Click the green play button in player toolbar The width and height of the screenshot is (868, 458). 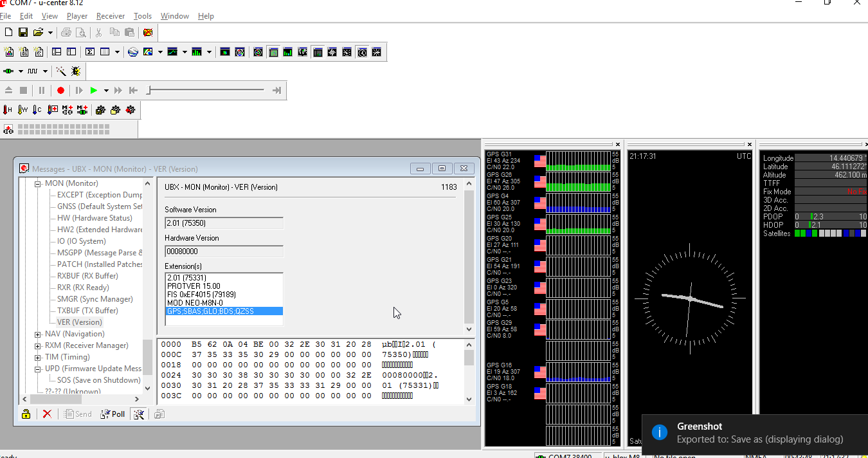[94, 91]
